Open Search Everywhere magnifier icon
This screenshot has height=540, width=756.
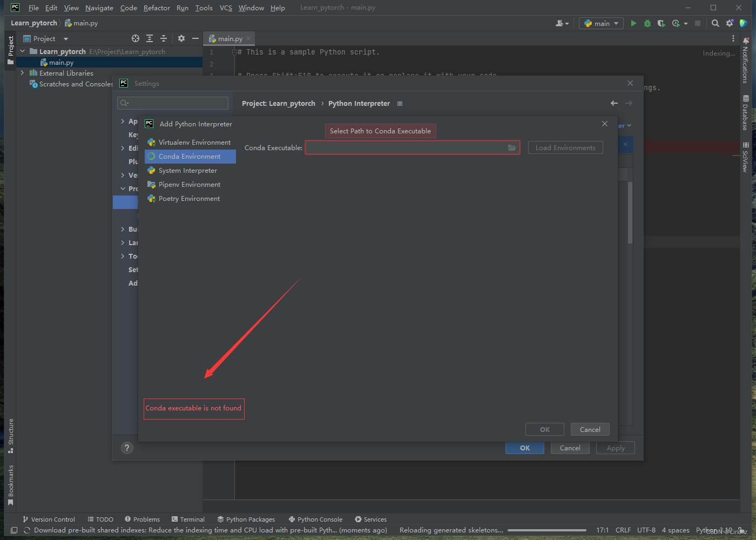pos(715,23)
